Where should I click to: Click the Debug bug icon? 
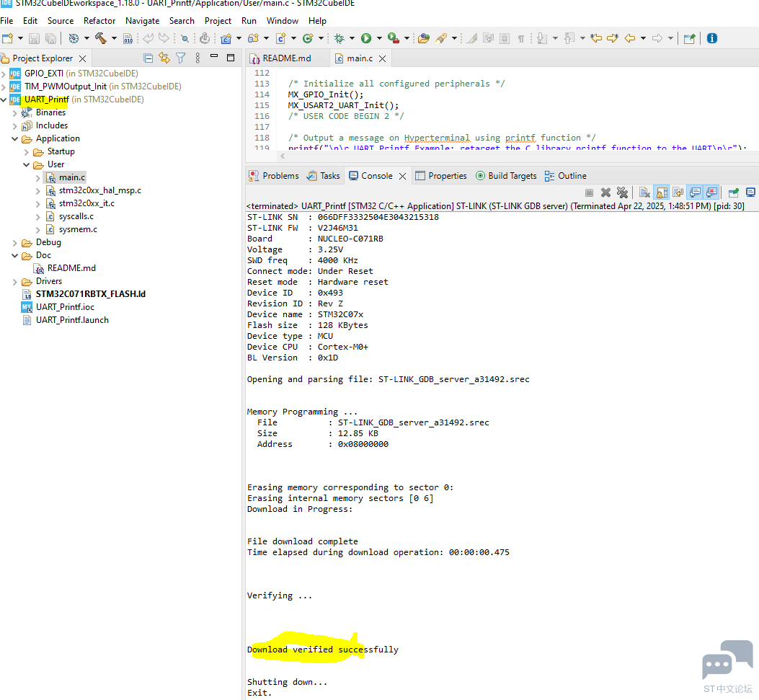pyautogui.click(x=339, y=38)
